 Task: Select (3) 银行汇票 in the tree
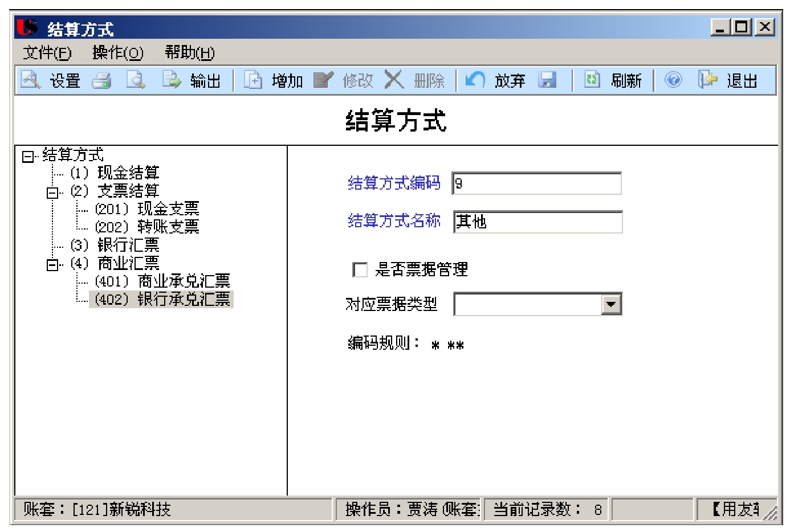click(115, 245)
